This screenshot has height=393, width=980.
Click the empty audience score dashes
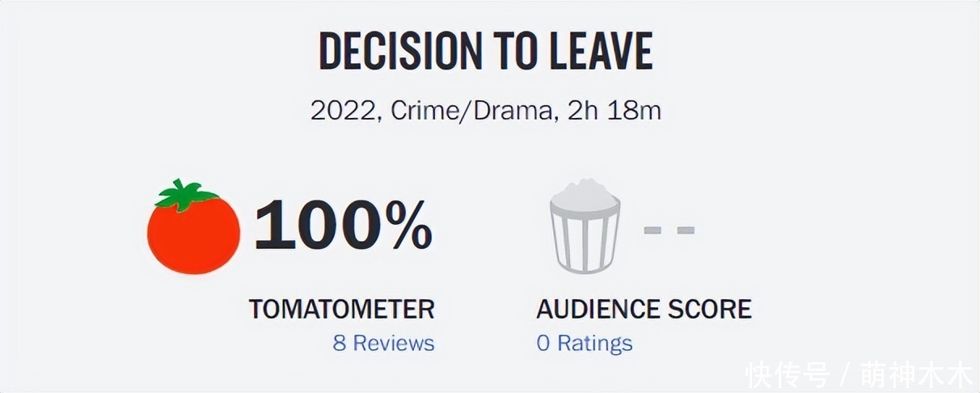[x=669, y=230]
